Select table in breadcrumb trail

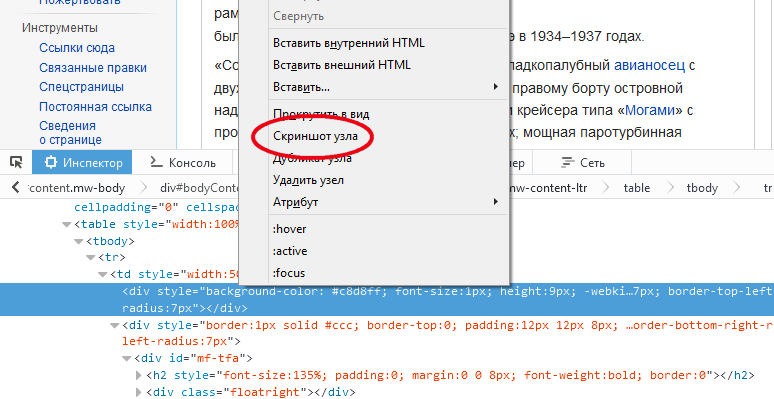(x=636, y=188)
